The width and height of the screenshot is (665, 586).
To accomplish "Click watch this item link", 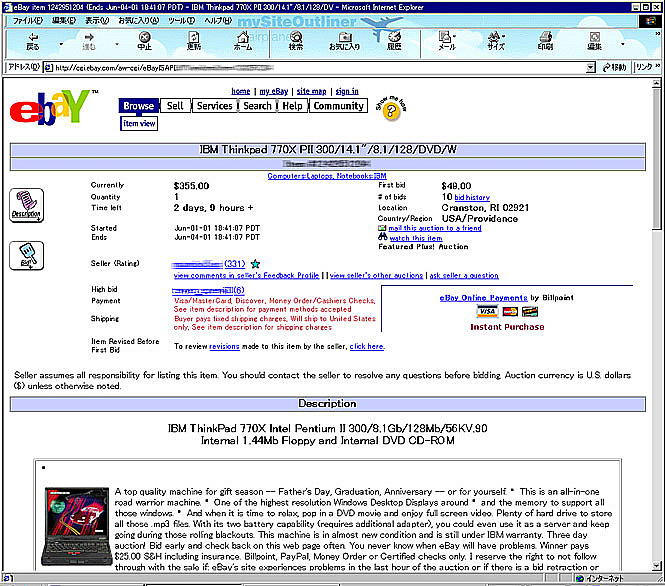I will point(416,238).
